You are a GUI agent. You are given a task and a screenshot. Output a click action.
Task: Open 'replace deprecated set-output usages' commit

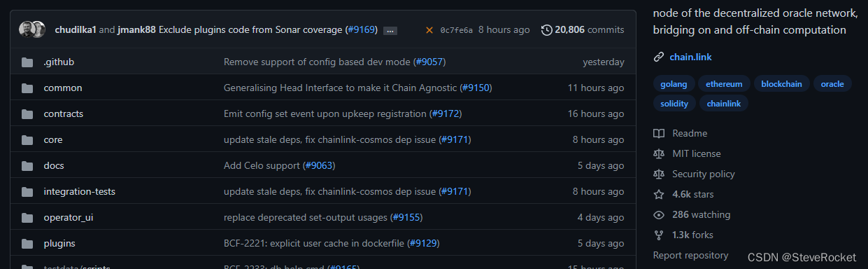pyautogui.click(x=306, y=217)
